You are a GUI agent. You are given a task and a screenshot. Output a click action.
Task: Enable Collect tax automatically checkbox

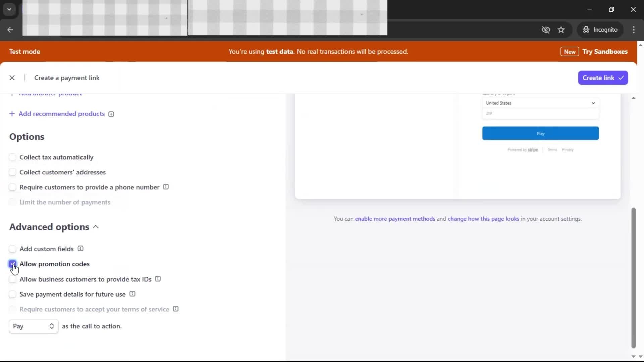pyautogui.click(x=12, y=157)
